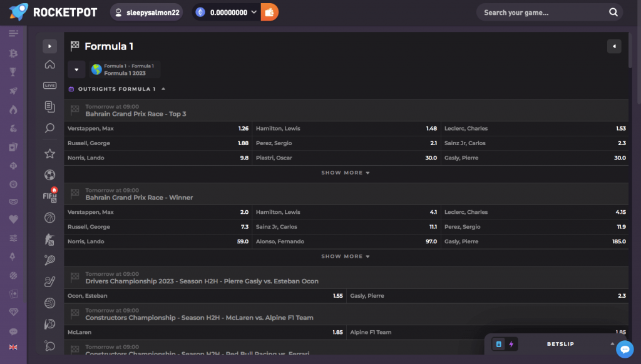Select the volleyball sport icon

point(50,303)
